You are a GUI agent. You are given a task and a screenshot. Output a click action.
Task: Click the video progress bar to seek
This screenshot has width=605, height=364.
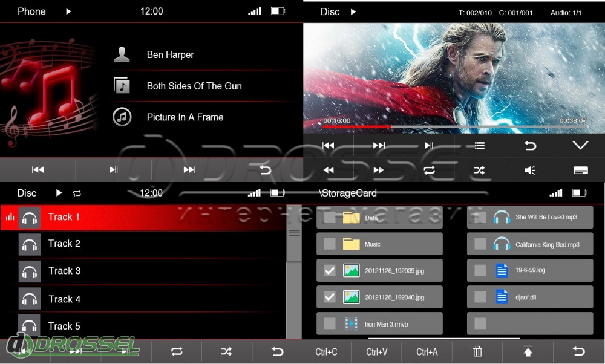[454, 127]
